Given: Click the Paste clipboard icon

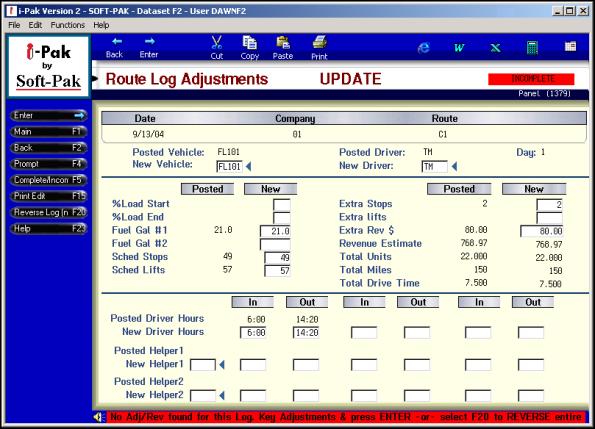Looking at the screenshot, I should [283, 42].
